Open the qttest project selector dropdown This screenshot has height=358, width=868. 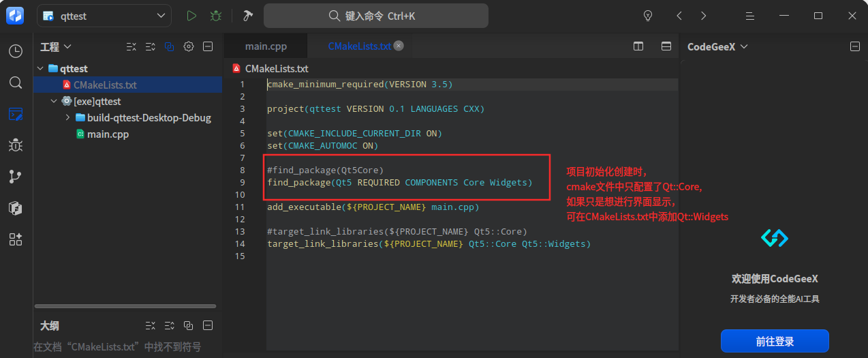[104, 16]
